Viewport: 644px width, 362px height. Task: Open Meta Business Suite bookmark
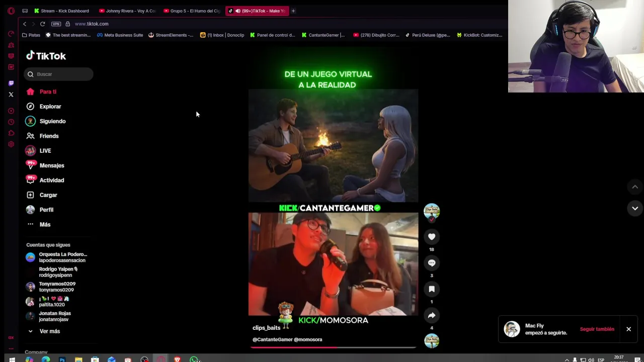coord(120,35)
